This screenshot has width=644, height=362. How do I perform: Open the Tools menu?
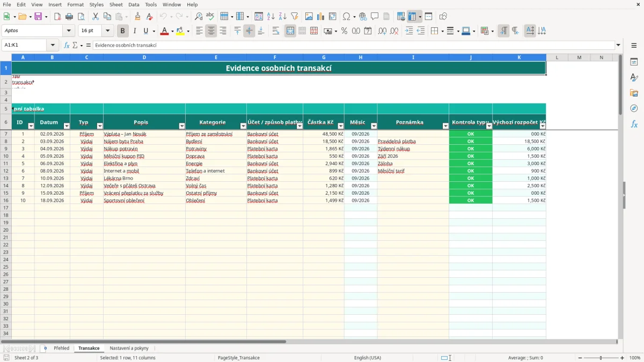[x=151, y=4]
